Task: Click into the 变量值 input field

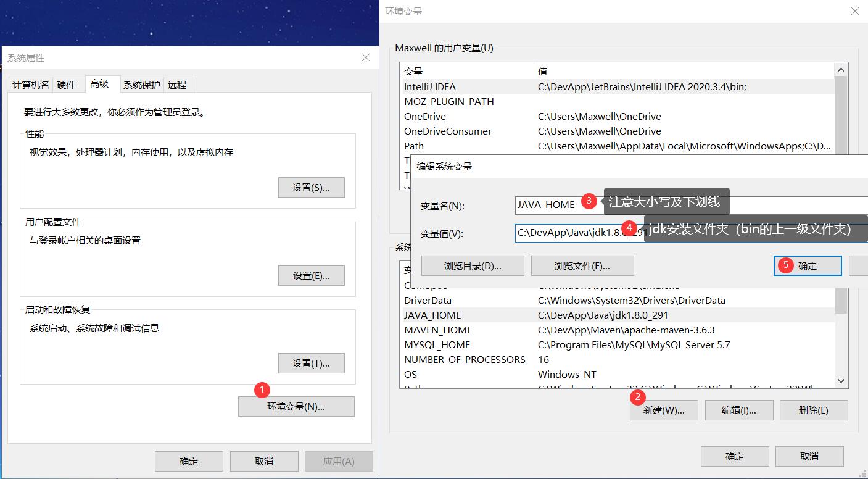Action: tap(568, 233)
